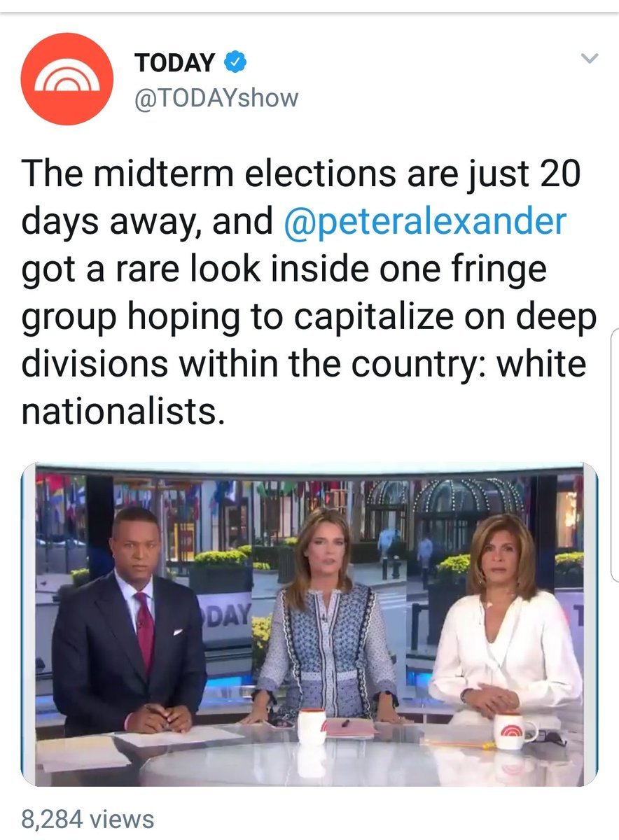Click the TODAY show sunrise profile avatar

tap(67, 78)
